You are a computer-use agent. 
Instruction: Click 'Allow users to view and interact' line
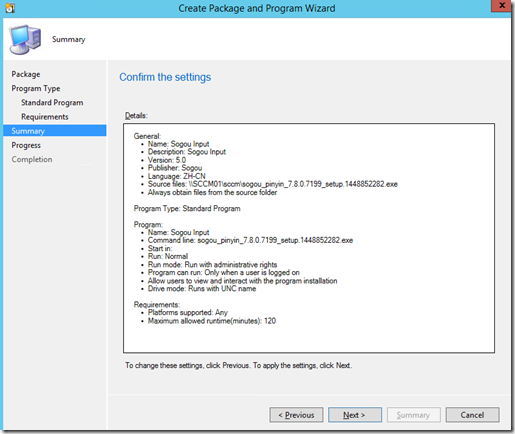coord(242,281)
